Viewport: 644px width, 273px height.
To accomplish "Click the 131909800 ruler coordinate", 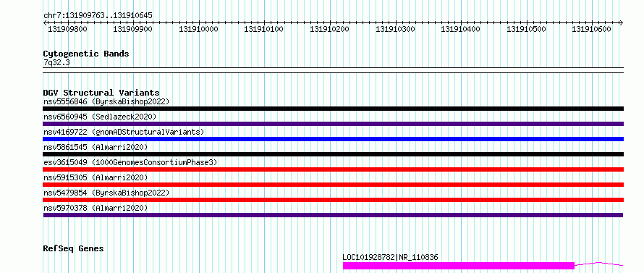I will click(67, 29).
